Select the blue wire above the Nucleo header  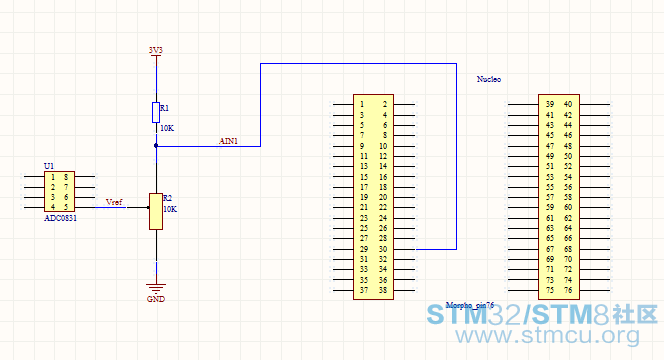(x=358, y=64)
